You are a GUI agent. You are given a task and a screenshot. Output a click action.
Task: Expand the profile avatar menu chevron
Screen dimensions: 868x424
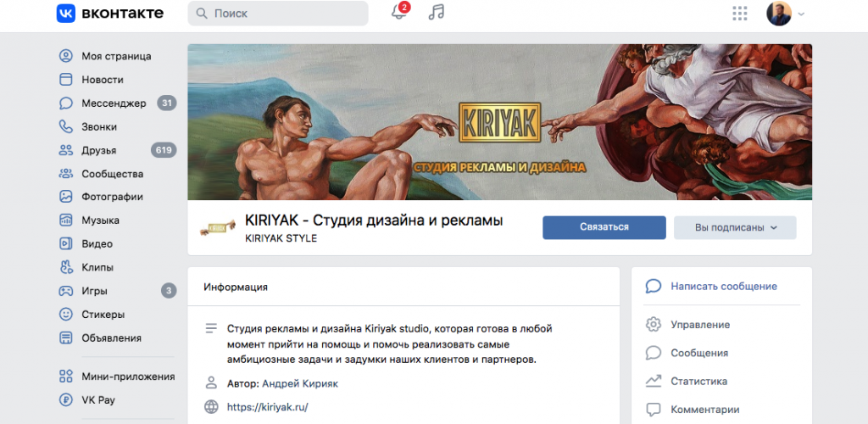800,14
